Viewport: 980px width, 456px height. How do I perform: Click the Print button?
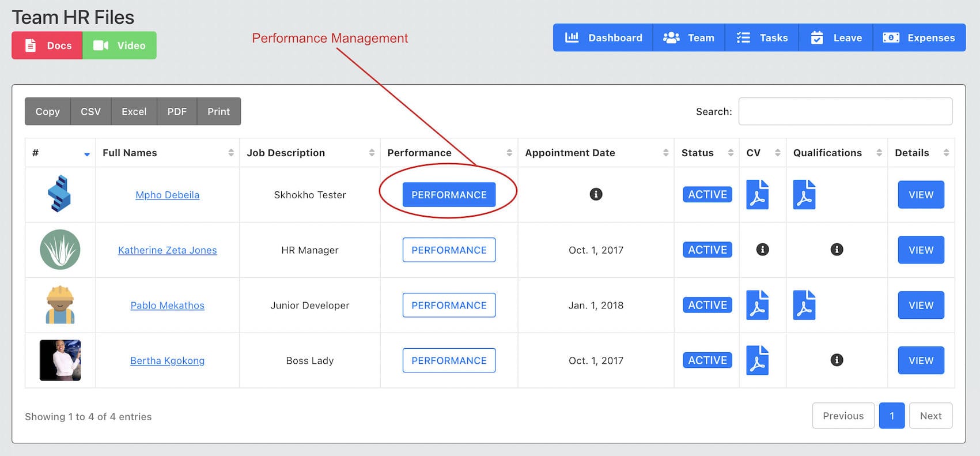tap(219, 111)
